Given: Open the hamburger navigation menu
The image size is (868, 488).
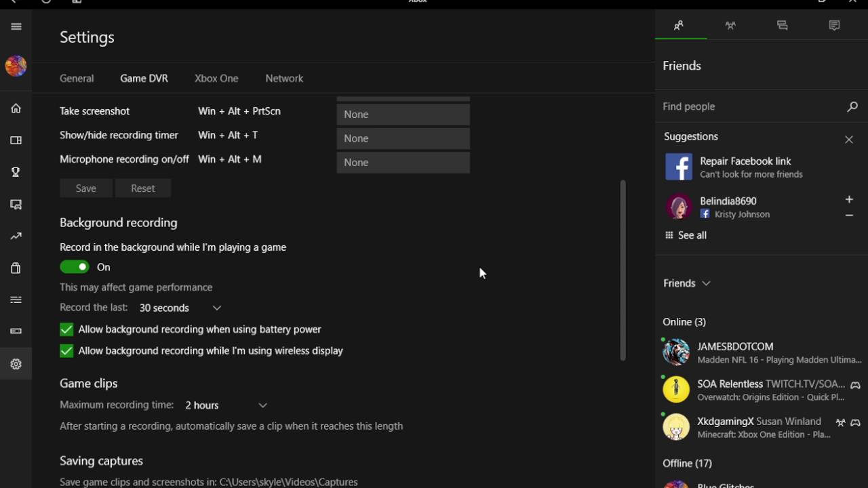Looking at the screenshot, I should pos(16,26).
